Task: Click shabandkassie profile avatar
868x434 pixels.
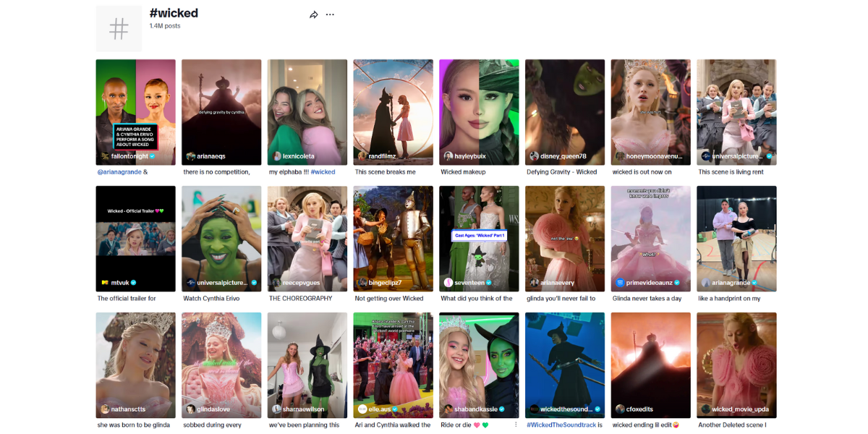Action: click(x=448, y=409)
